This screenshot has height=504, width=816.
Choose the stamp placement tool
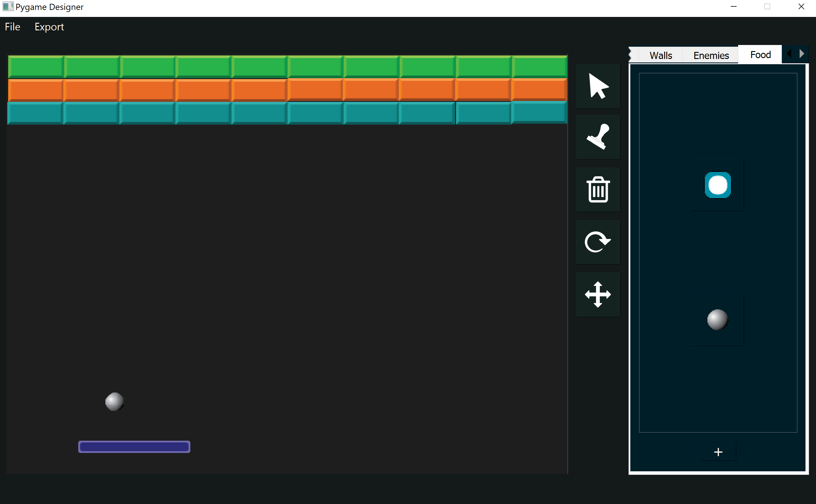pyautogui.click(x=598, y=137)
